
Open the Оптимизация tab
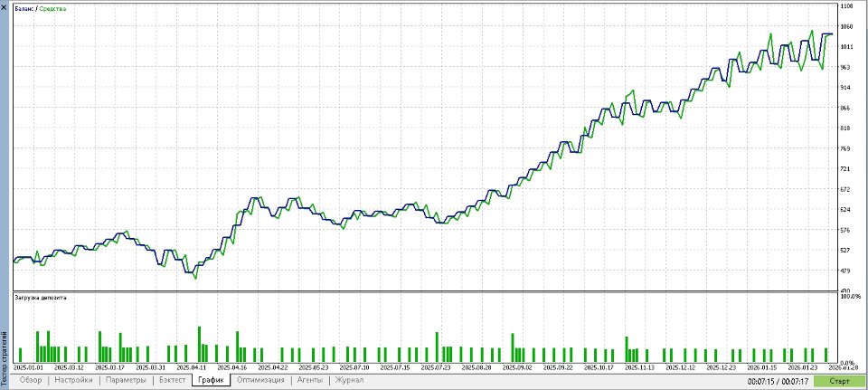pos(260,380)
